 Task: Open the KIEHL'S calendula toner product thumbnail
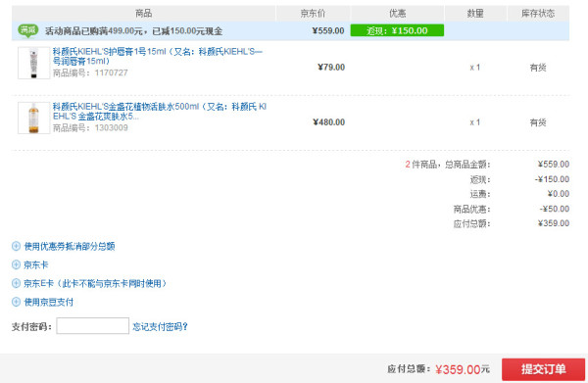click(33, 118)
